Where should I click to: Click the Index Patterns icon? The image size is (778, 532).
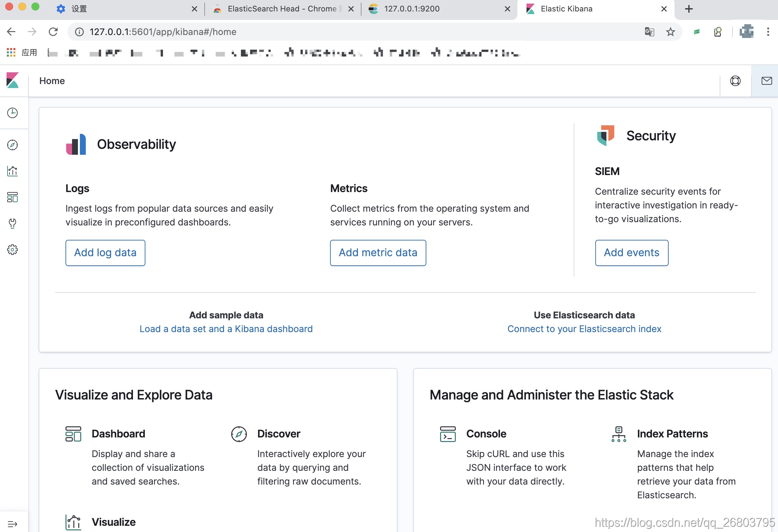[619, 434]
